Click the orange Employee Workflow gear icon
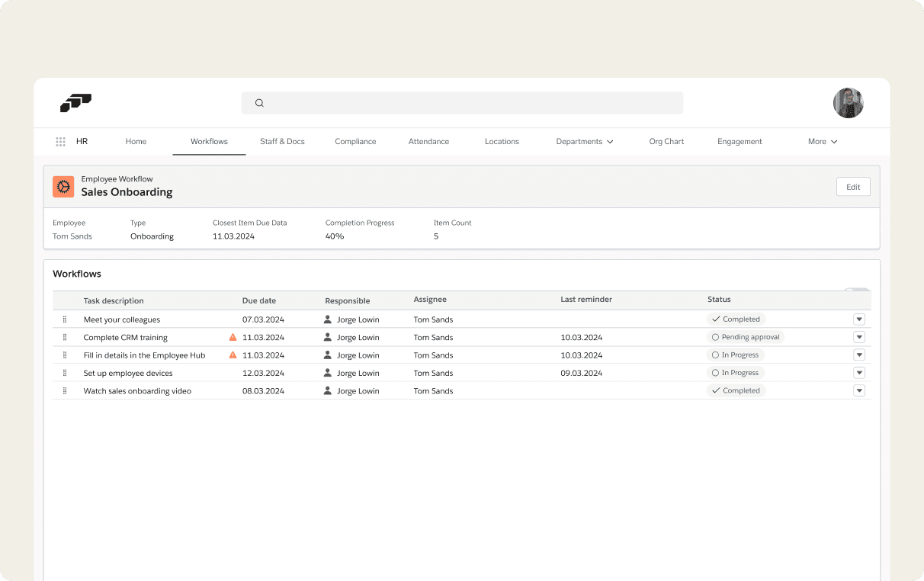Screen dimensions: 924x581 tap(63, 187)
